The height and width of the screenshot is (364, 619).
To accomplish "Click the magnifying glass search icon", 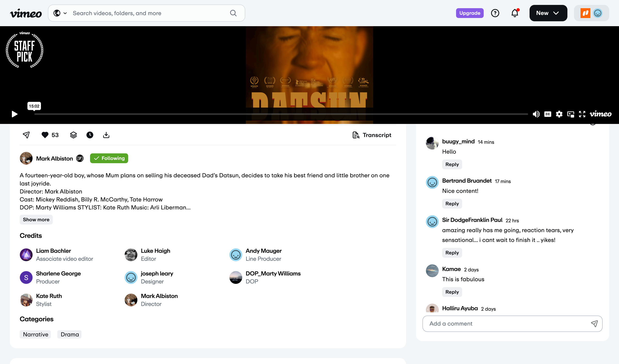I will coord(233,13).
